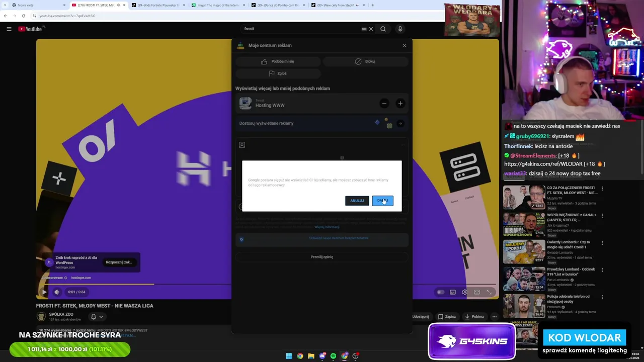Open Discord from the taskbar
Image resolution: width=644 pixels, height=362 pixels.
(x=323, y=356)
